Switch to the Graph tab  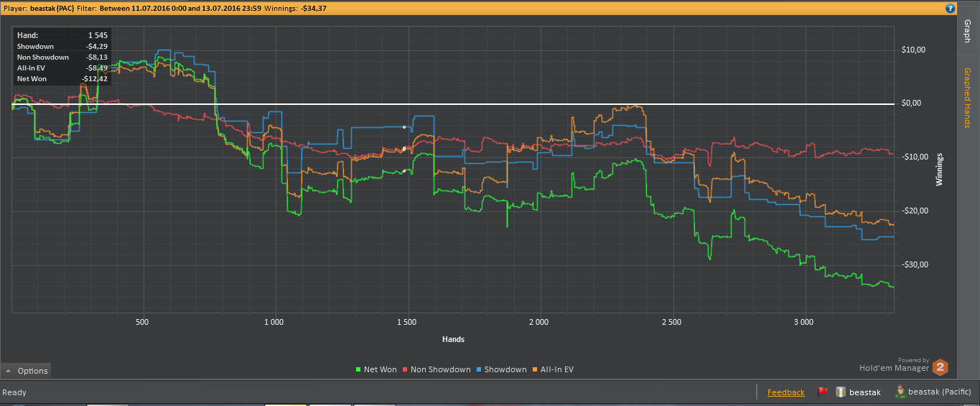click(967, 32)
